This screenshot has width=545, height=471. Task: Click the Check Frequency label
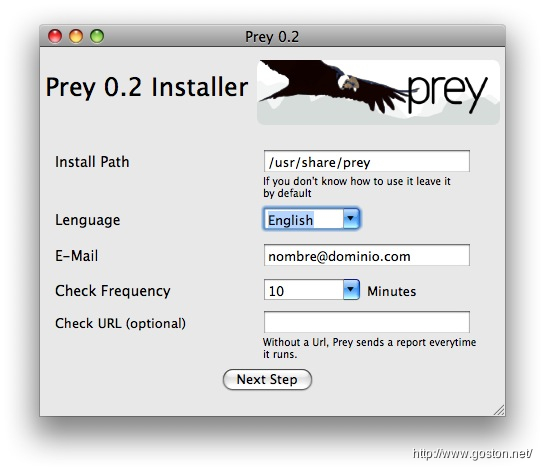[x=113, y=291]
